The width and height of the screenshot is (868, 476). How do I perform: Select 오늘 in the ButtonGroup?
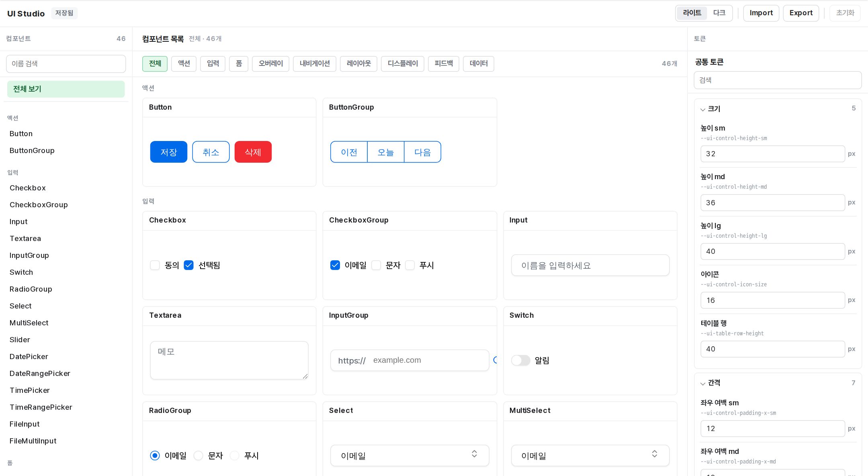point(386,152)
